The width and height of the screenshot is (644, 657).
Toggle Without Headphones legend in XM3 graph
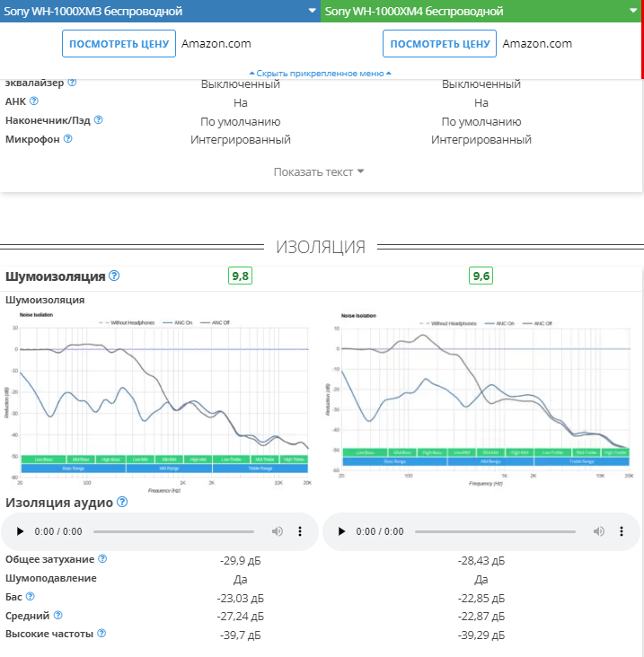pyautogui.click(x=127, y=322)
